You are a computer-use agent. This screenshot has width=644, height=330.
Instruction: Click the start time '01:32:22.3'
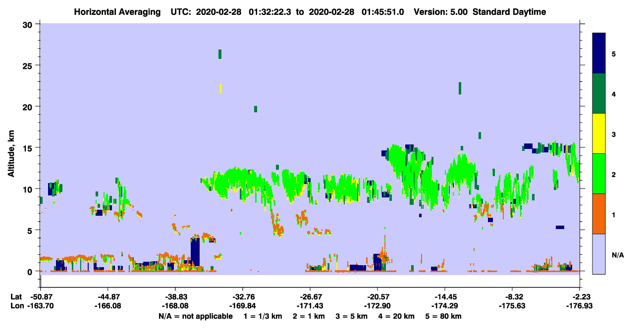269,12
